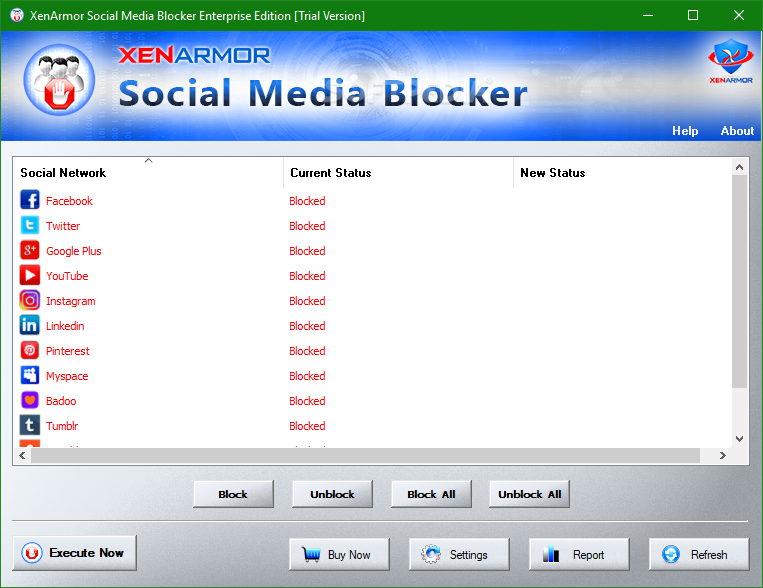Select the Google Plus row name
Image resolution: width=763 pixels, height=588 pixels.
74,251
